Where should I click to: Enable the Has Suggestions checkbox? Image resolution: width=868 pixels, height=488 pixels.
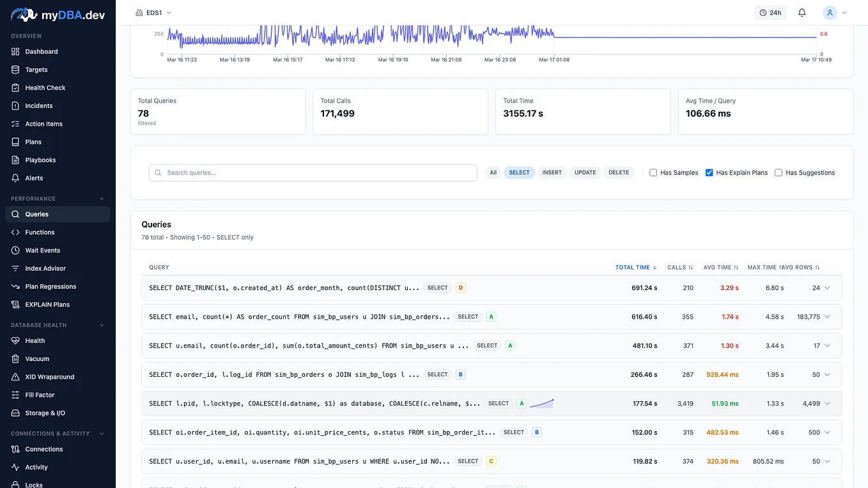pyautogui.click(x=779, y=172)
